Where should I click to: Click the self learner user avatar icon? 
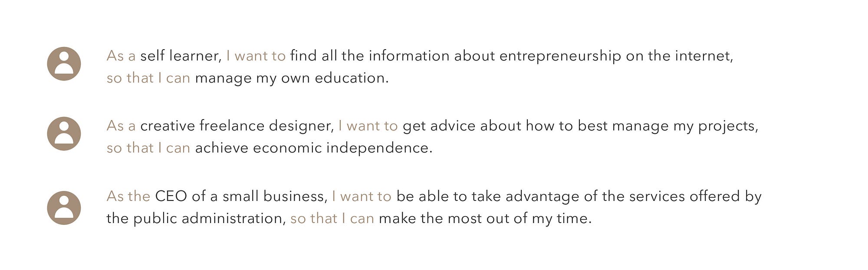click(64, 64)
